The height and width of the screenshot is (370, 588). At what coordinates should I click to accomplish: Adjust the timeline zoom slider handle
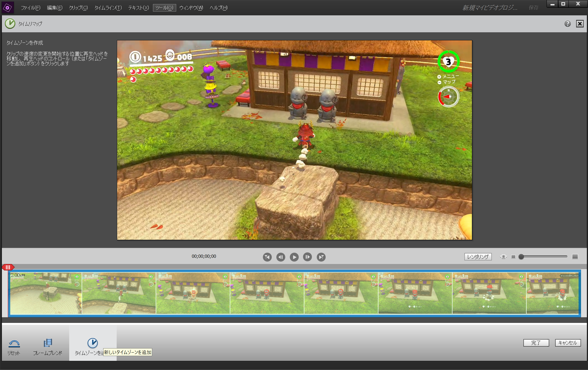pyautogui.click(x=521, y=257)
